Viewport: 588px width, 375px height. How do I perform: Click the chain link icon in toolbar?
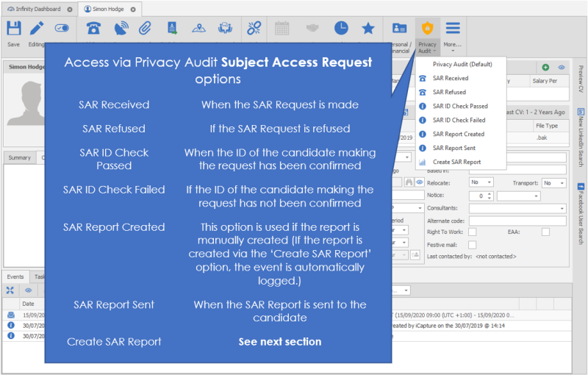[254, 29]
